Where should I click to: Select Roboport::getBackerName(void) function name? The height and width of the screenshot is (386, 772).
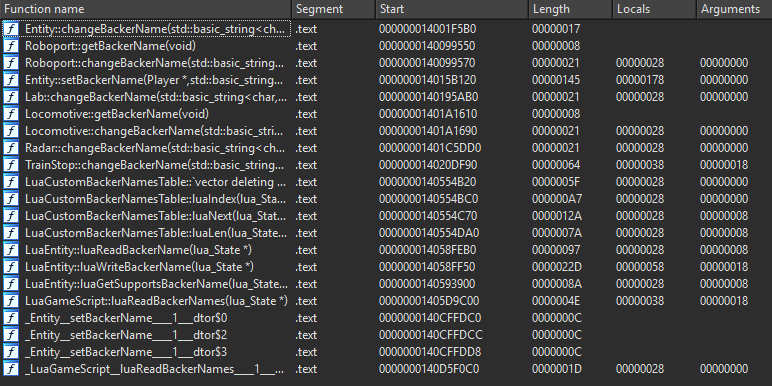(111, 46)
